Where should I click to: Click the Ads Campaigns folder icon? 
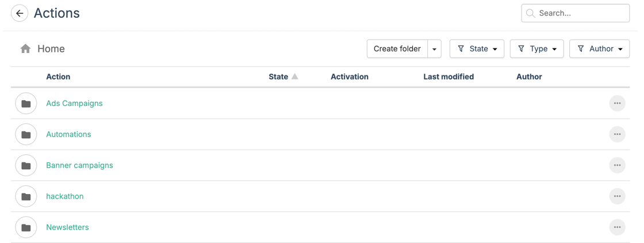(x=26, y=104)
